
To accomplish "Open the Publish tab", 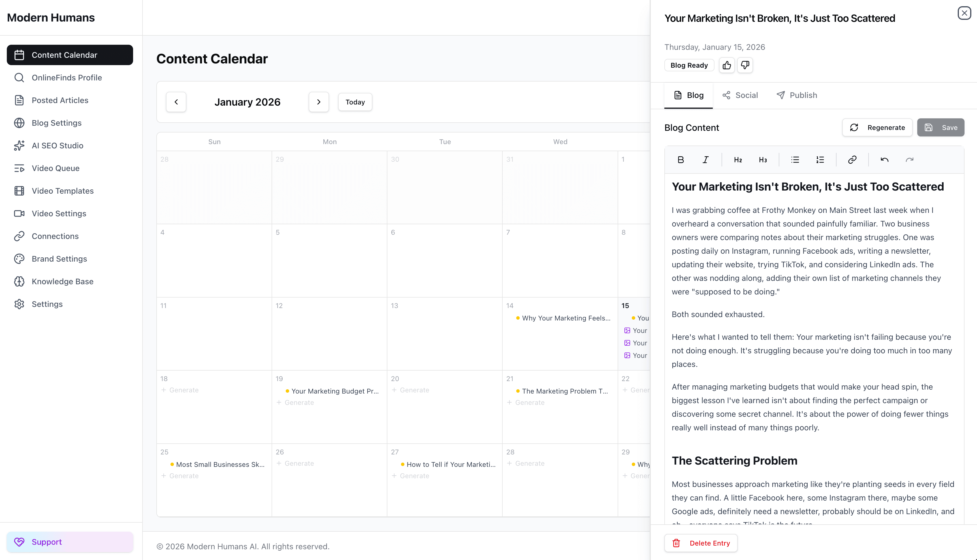I will pyautogui.click(x=797, y=95).
